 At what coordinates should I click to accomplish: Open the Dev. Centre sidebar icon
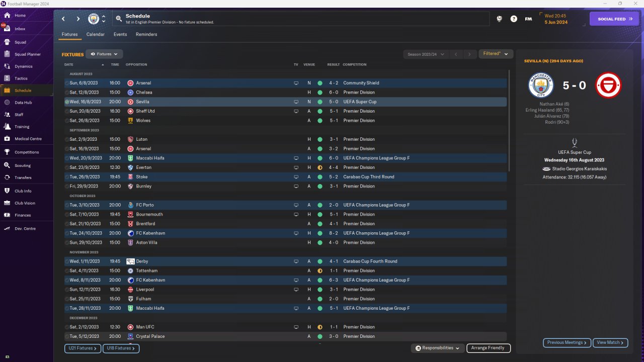tap(7, 229)
